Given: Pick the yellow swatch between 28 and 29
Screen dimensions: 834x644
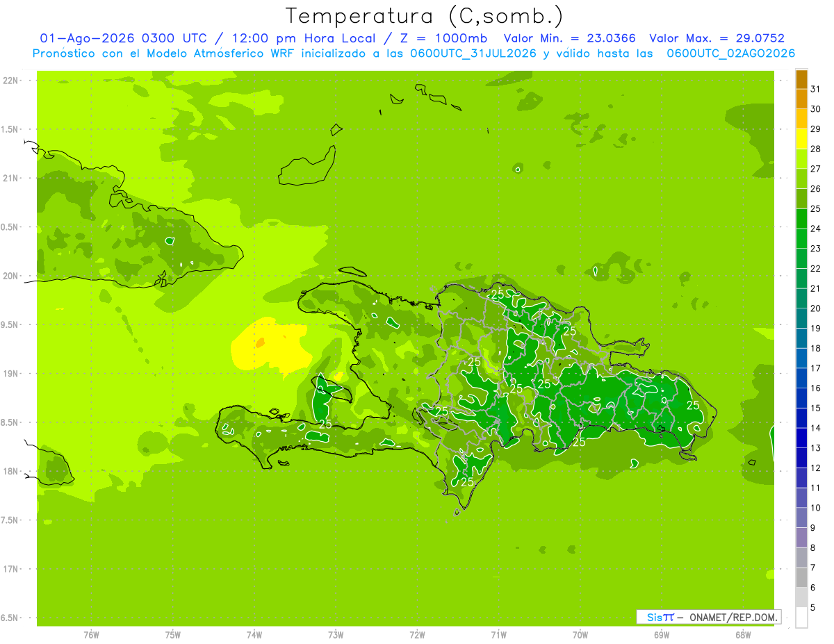Looking at the screenshot, I should coord(802,139).
